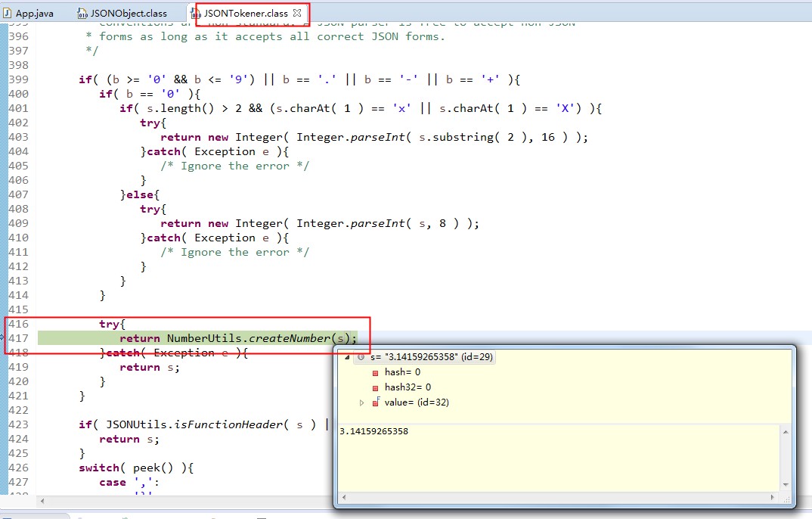The image size is (812, 519).
Task: Click the object icon next to variable s
Action: point(359,357)
